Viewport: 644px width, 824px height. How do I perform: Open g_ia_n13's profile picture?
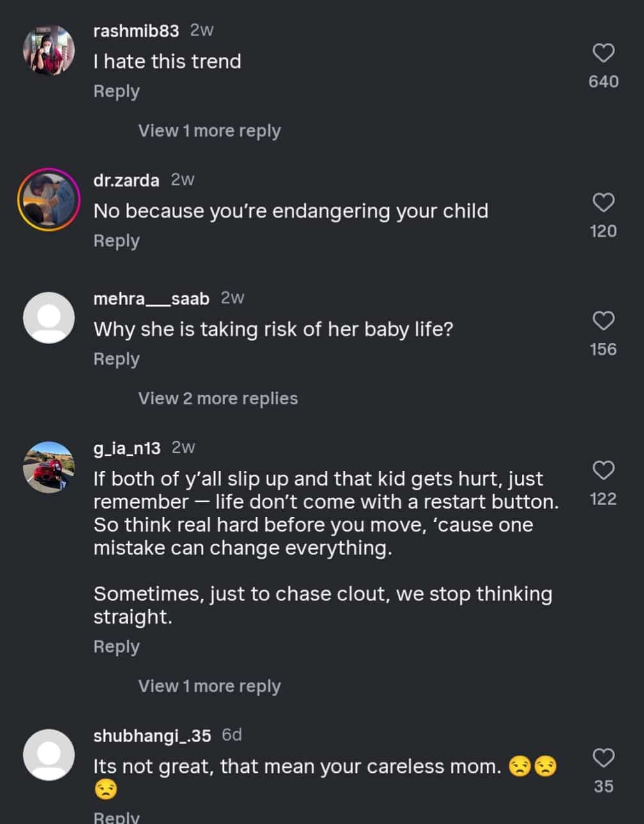click(x=49, y=468)
